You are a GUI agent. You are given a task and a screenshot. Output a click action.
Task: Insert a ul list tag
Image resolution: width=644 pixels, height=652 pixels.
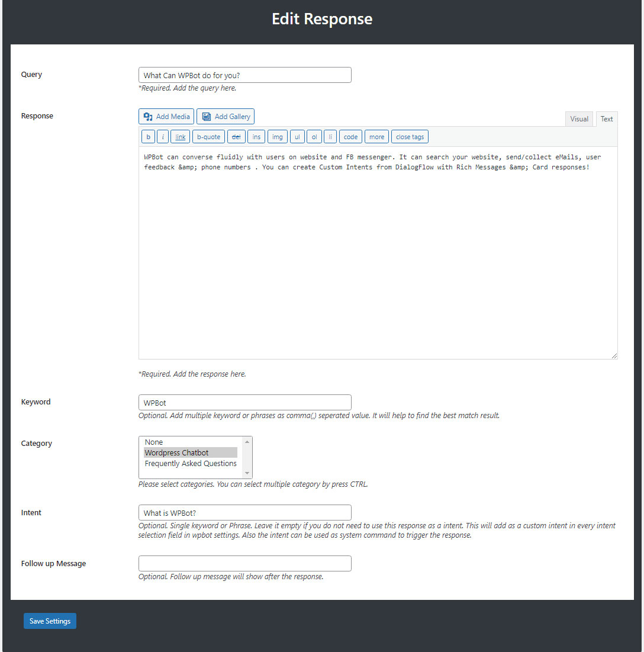coord(297,137)
